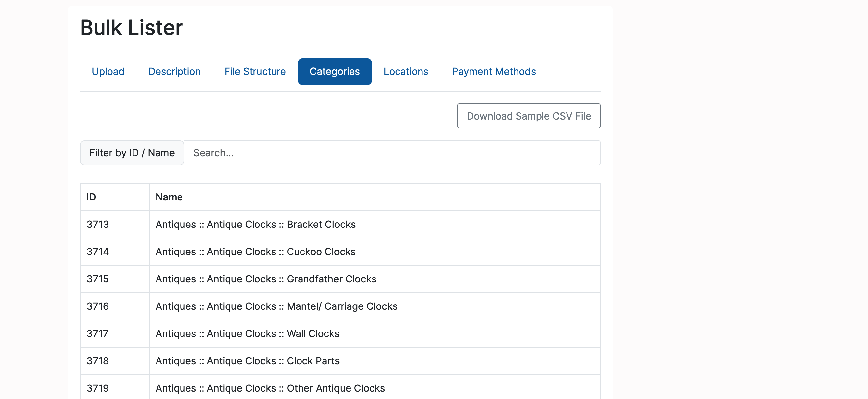Click the Grandfather Clocks category row
The width and height of the screenshot is (868, 399).
tap(266, 279)
